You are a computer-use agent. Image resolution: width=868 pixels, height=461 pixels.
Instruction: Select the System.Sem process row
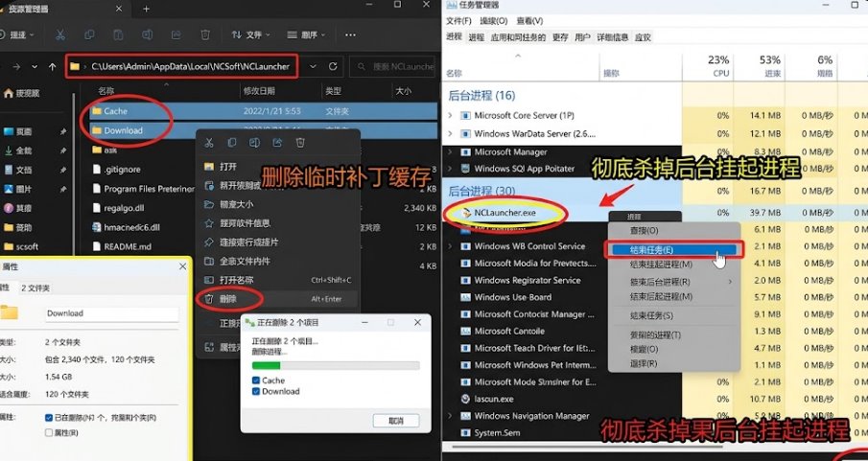[x=497, y=433]
